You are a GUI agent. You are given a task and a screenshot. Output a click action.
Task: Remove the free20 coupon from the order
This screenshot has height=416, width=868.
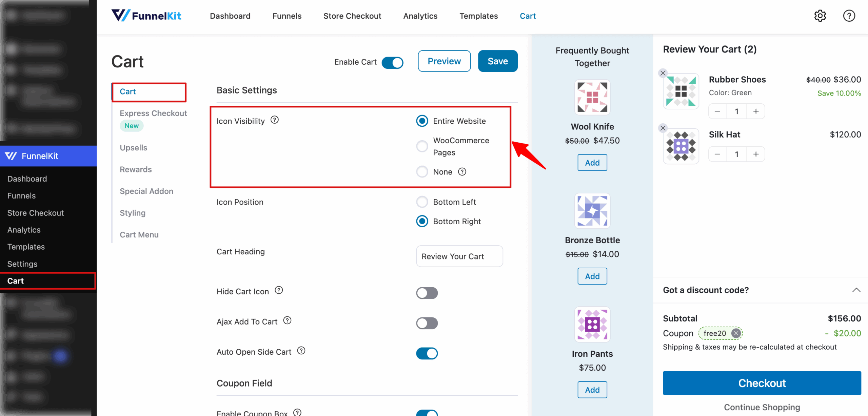pyautogui.click(x=736, y=333)
